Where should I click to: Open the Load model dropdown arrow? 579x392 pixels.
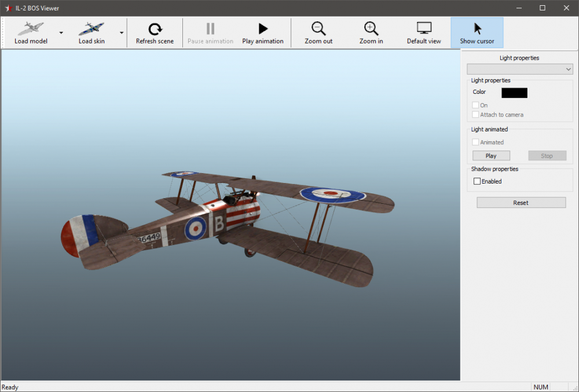point(61,33)
